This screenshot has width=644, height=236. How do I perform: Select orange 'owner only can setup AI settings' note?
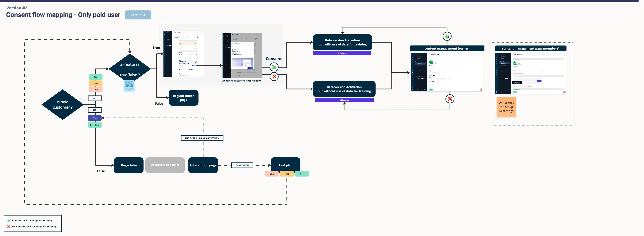506,107
